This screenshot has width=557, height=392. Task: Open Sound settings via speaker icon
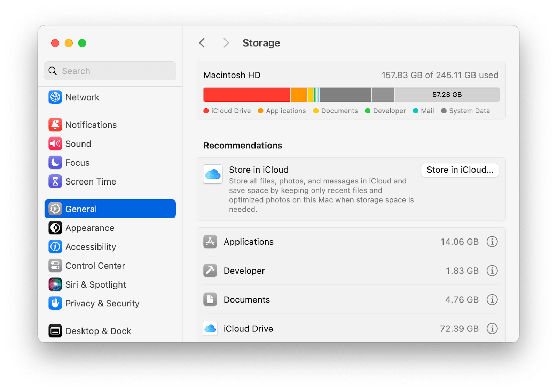click(55, 143)
